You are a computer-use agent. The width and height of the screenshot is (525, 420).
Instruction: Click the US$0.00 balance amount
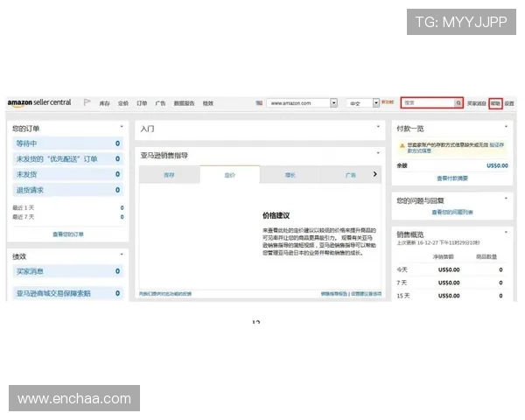(497, 165)
